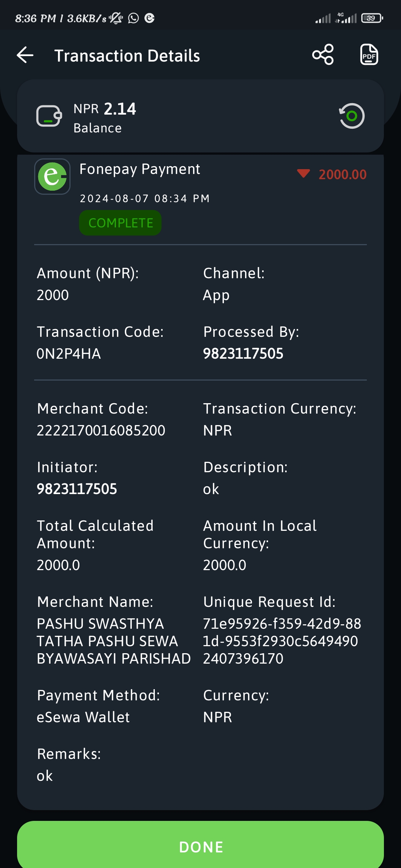
Task: Tap the wallet icon beside the balance
Action: [x=49, y=116]
